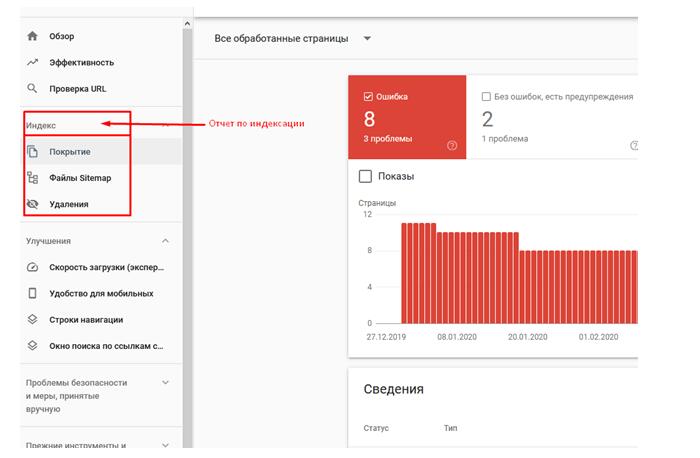The height and width of the screenshot is (458, 700).
Task: Click the Покрытие pages icon
Action: 32,152
